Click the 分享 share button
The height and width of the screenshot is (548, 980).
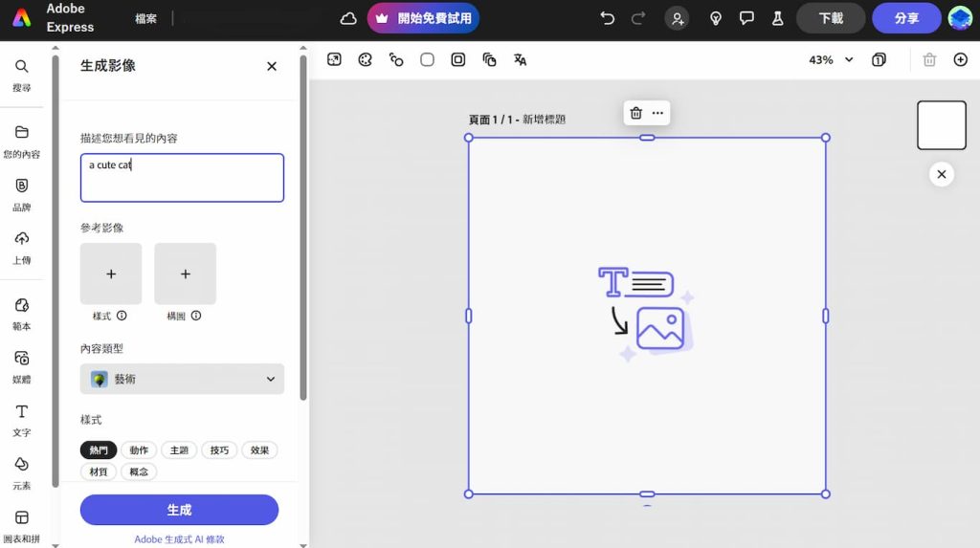(x=906, y=18)
